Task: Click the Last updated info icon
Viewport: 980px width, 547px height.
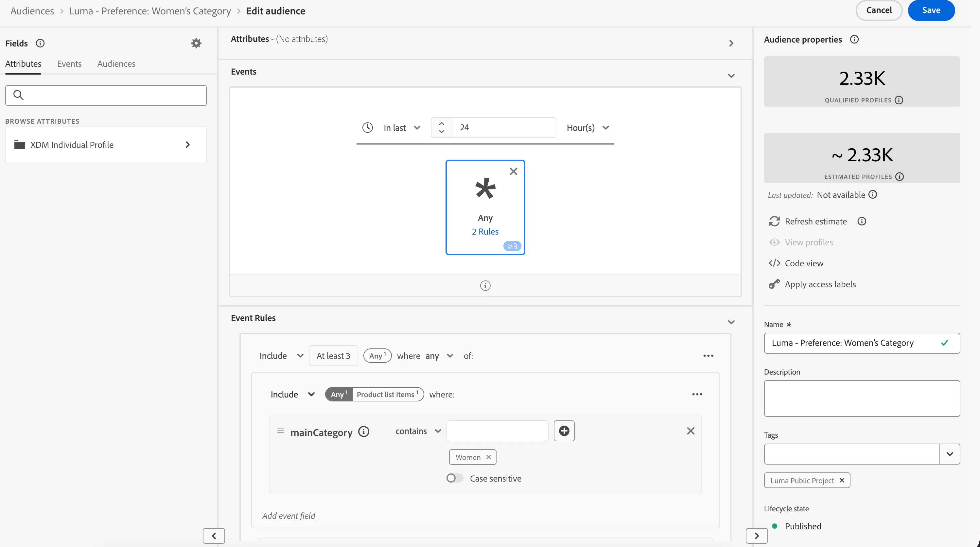Action: (873, 194)
